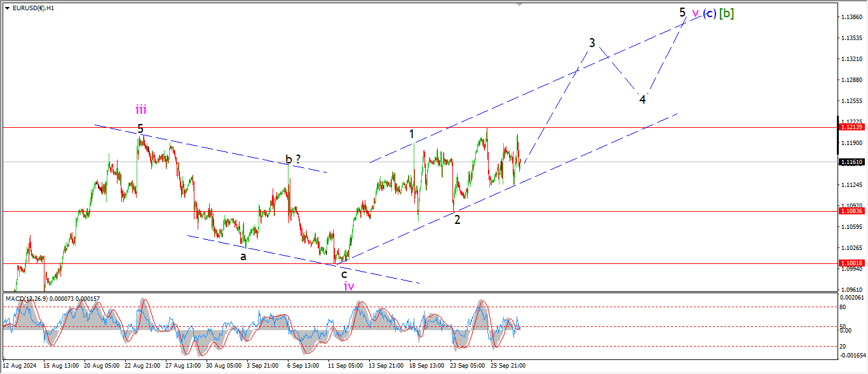This screenshot has height=374, width=868.
Task: Click the blue '(c)' wave label
Action: pos(709,13)
